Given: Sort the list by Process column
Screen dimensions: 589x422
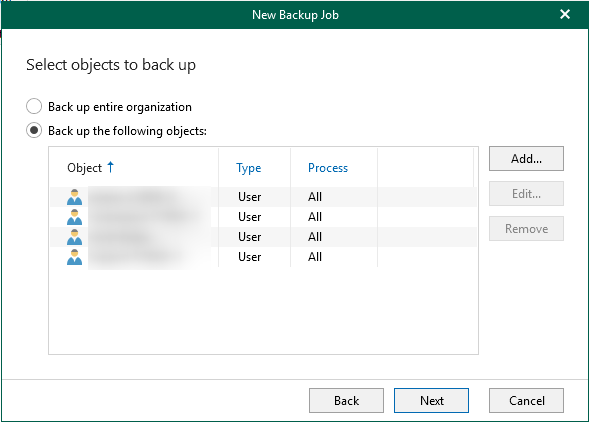Looking at the screenshot, I should (328, 168).
